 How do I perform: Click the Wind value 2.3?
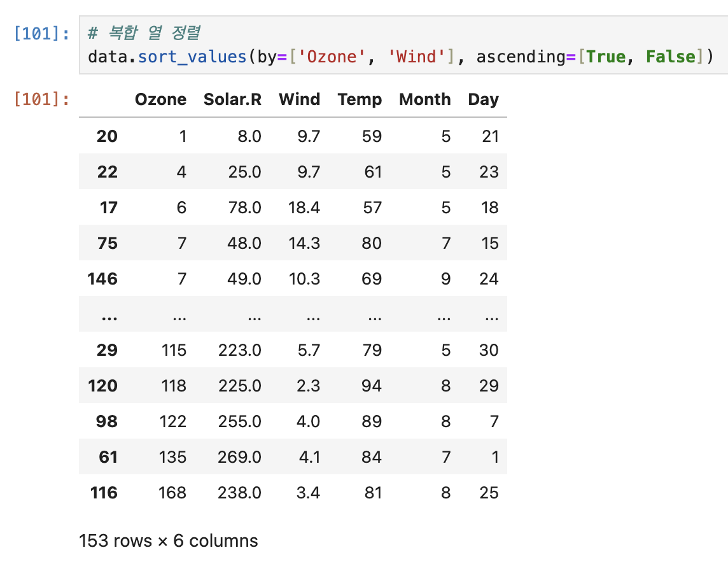coord(308,386)
